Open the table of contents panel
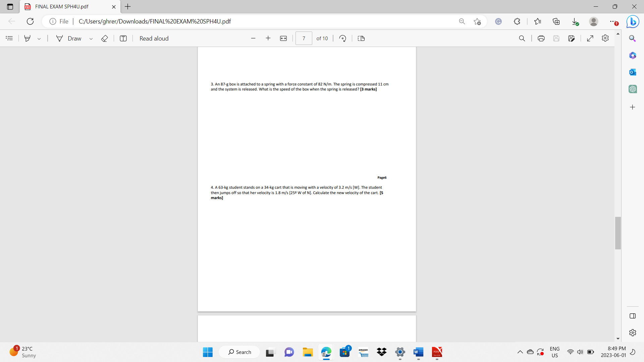 (9, 38)
